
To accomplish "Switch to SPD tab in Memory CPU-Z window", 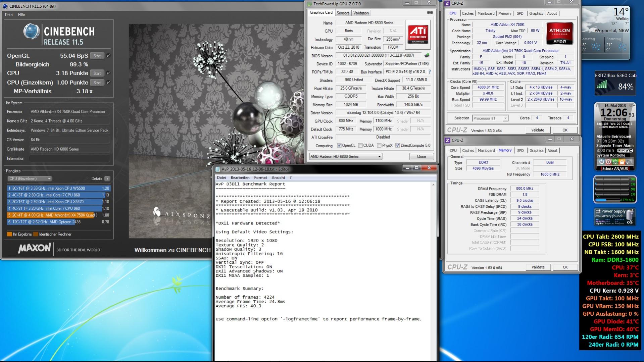I will (521, 151).
